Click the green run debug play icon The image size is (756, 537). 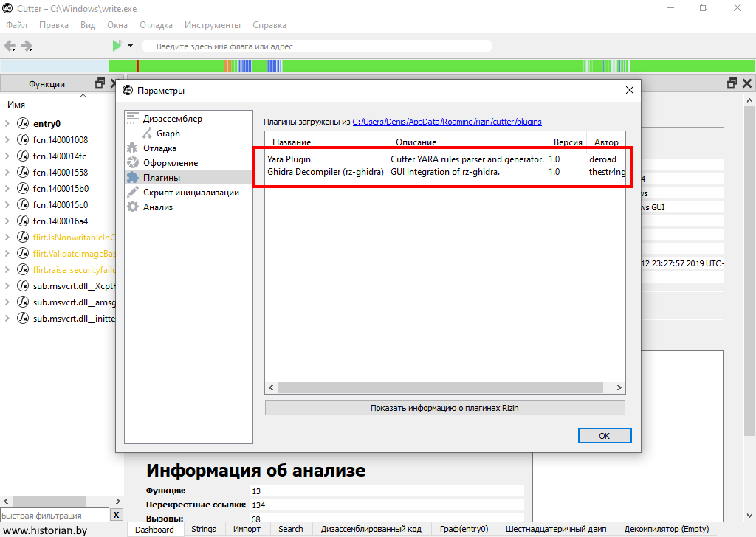[117, 46]
